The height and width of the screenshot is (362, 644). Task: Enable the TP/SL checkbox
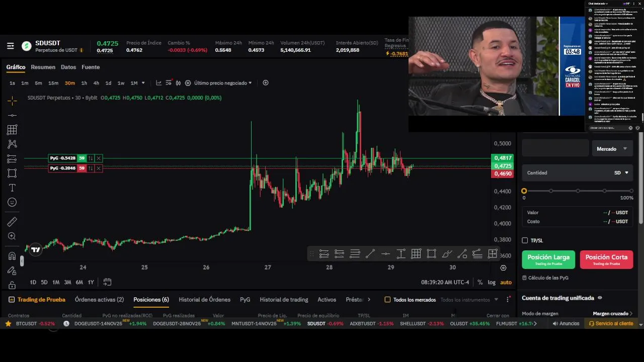point(525,240)
